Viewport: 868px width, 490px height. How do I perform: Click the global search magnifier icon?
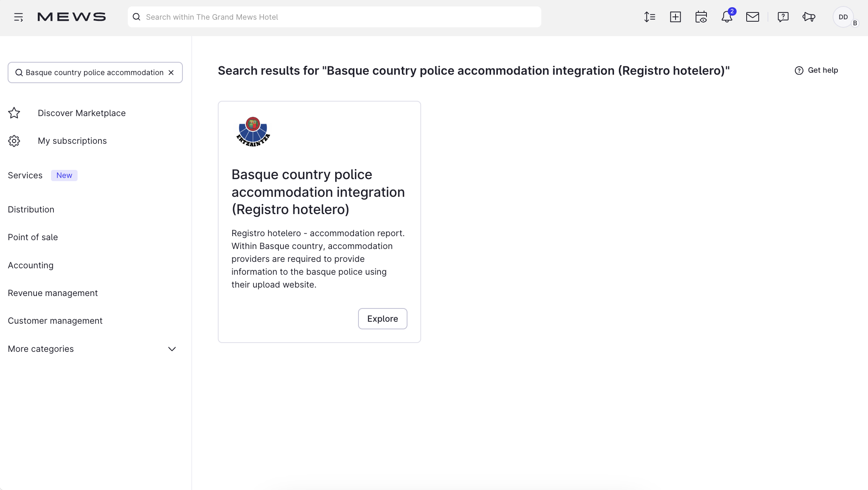137,17
